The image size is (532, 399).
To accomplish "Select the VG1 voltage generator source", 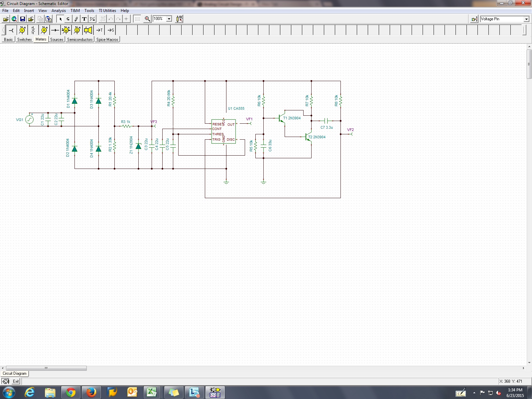I will pos(29,120).
